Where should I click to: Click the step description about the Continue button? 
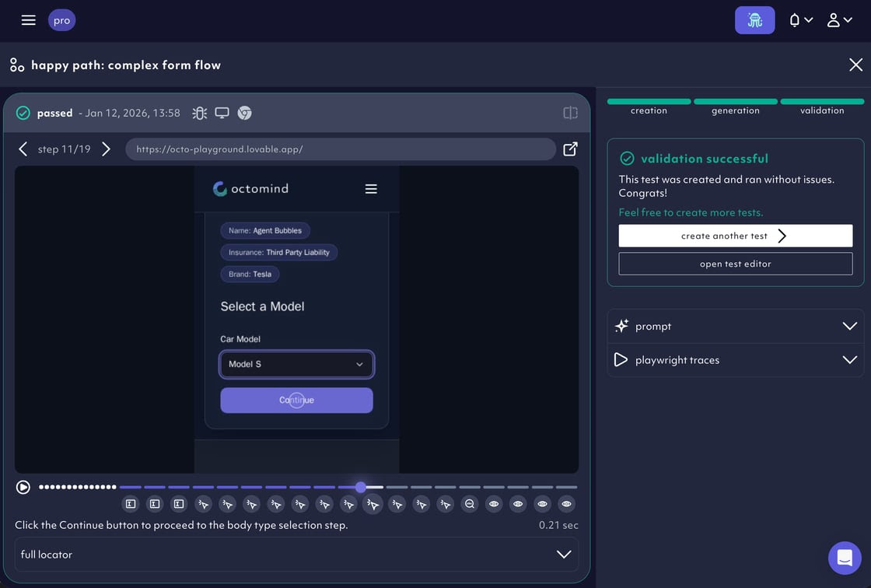tap(181, 525)
